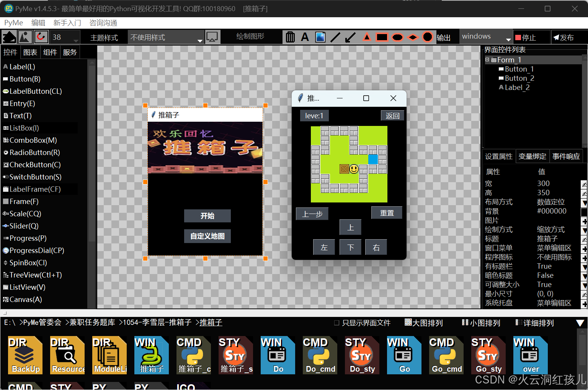
Task: Click the 开始 button on canvas
Action: pos(207,216)
